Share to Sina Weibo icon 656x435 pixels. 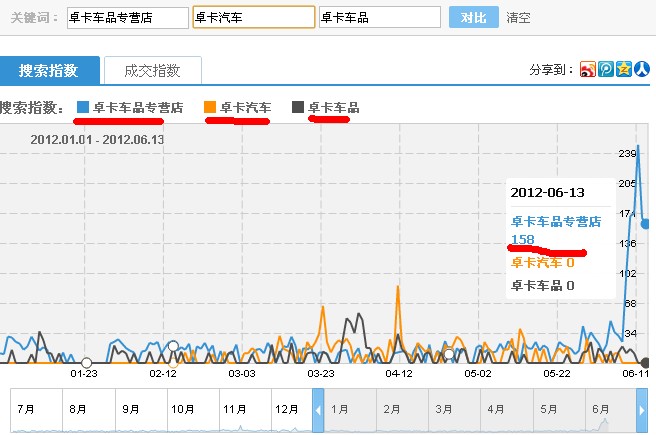(x=589, y=69)
